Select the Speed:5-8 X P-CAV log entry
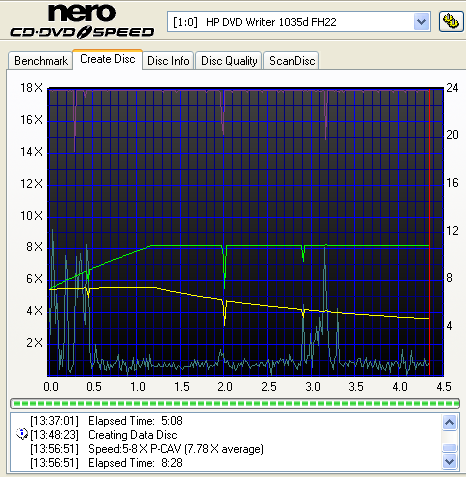Viewport: 466px width, 477px height. 147,449
